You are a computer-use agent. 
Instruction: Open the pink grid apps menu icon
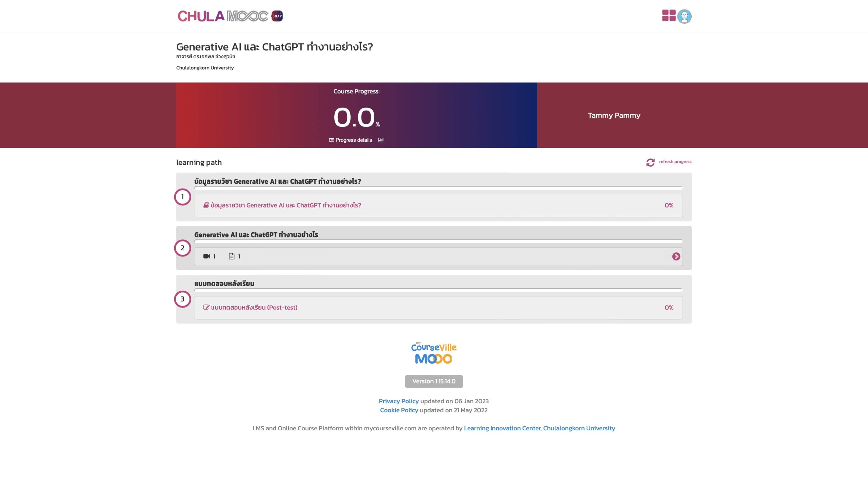coord(669,16)
